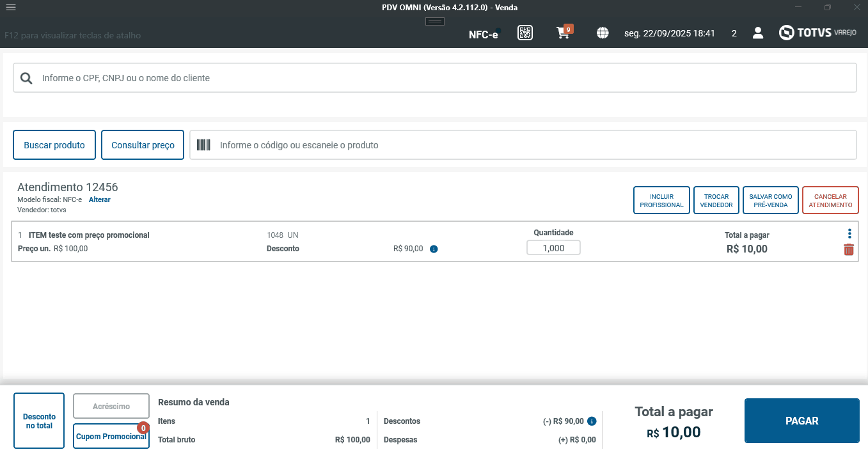Viewport: 868px width, 452px height.
Task: Click the customer search magnifier icon
Action: [26, 78]
